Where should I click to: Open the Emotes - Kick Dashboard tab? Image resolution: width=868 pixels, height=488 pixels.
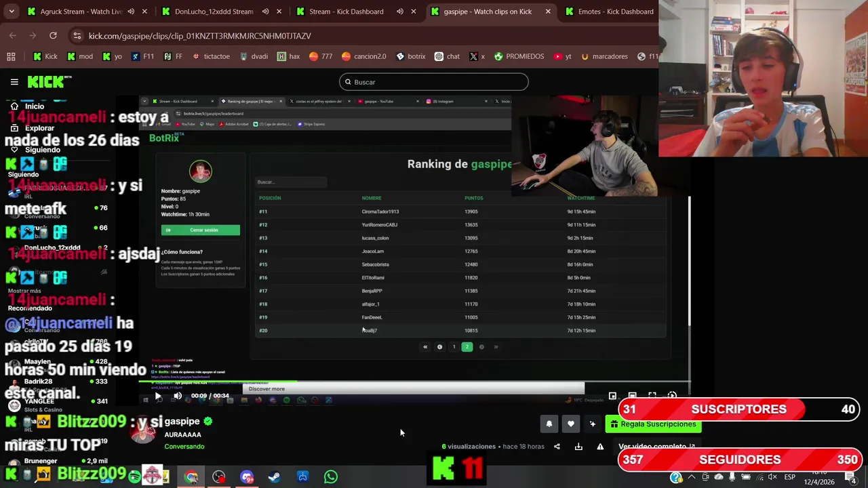(609, 12)
